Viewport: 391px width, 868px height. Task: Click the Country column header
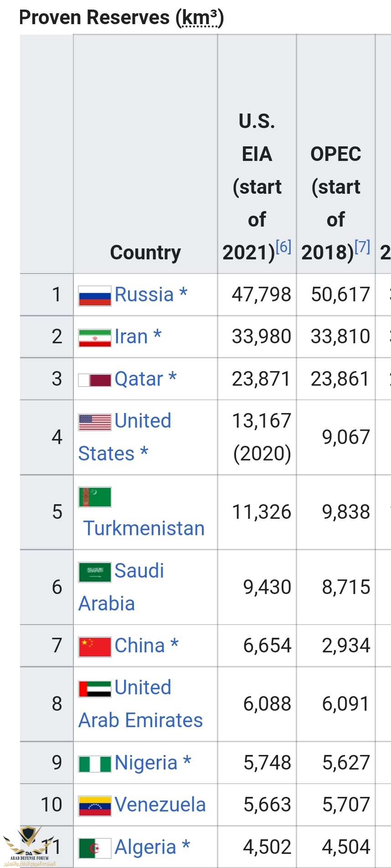(145, 252)
